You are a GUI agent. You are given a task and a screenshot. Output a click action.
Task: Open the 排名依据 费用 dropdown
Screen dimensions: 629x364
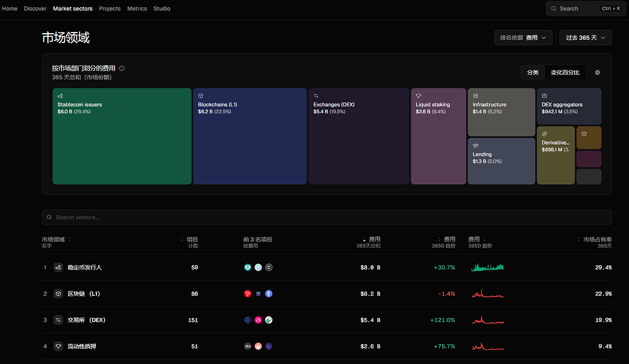click(x=523, y=37)
